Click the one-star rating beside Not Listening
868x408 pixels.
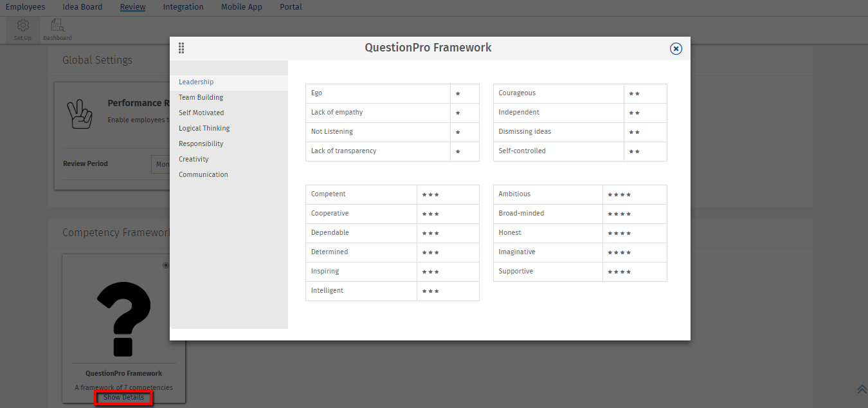click(x=458, y=133)
